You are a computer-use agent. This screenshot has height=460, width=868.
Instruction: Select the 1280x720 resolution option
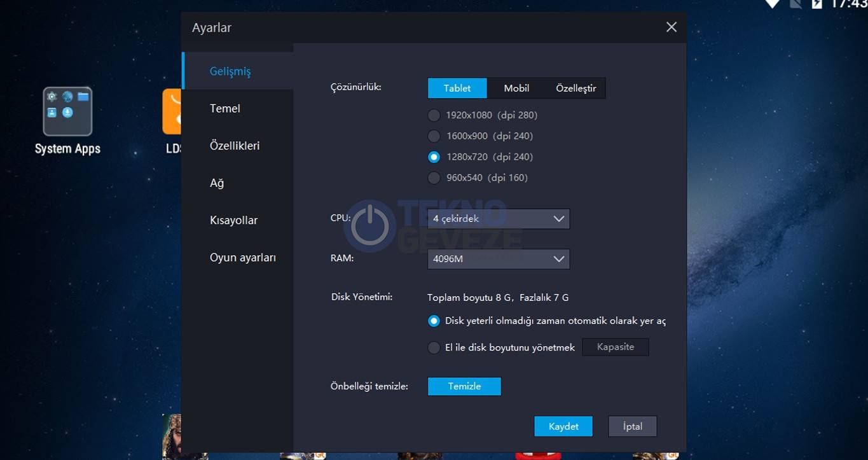click(x=434, y=157)
